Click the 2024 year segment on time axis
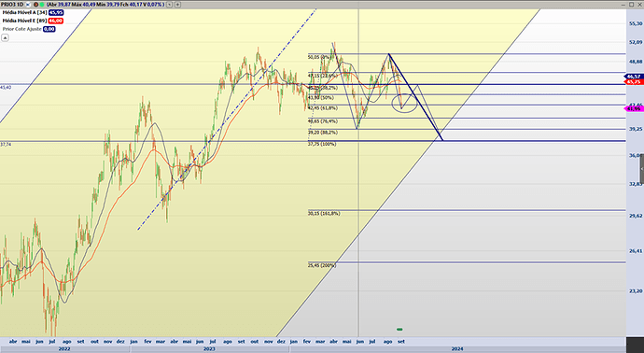644x353 pixels. coord(457,349)
